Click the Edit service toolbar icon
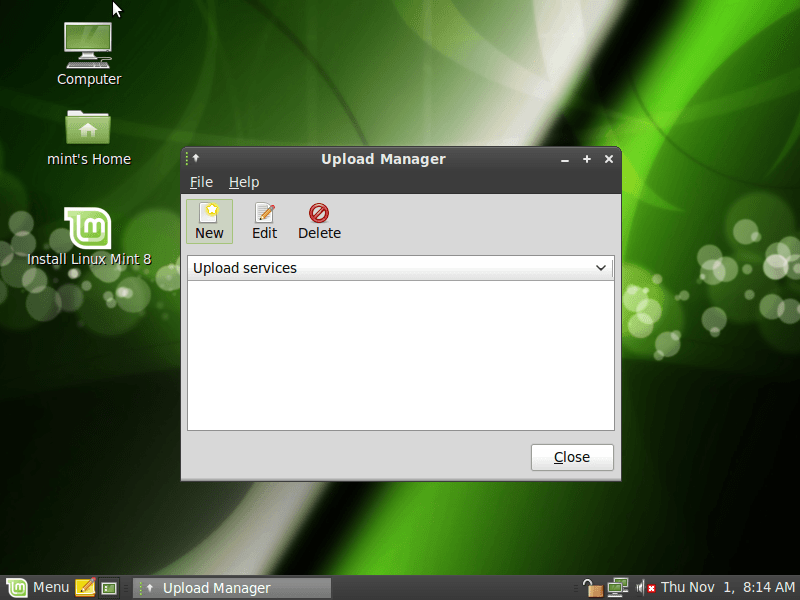Viewport: 800px width, 600px height. pyautogui.click(x=264, y=221)
